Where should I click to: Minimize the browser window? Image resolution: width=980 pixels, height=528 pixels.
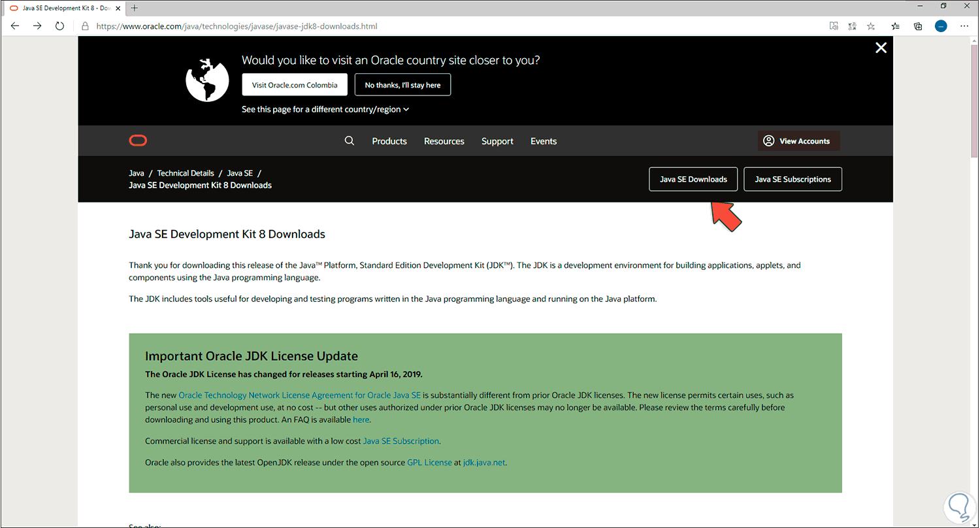click(x=920, y=6)
